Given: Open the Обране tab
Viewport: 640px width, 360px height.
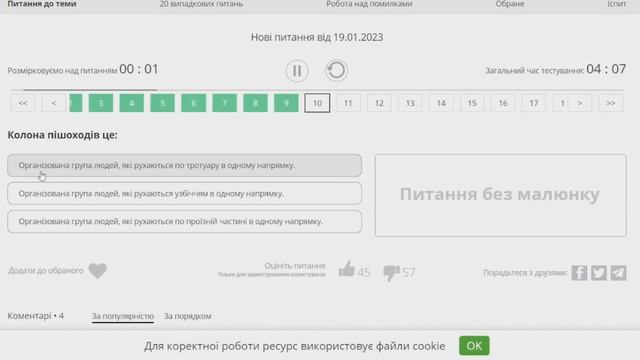Looking at the screenshot, I should point(510,4).
